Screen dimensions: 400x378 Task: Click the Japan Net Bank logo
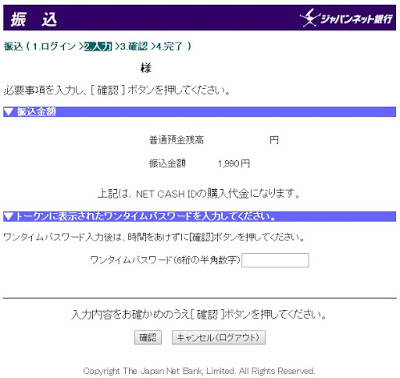[346, 18]
